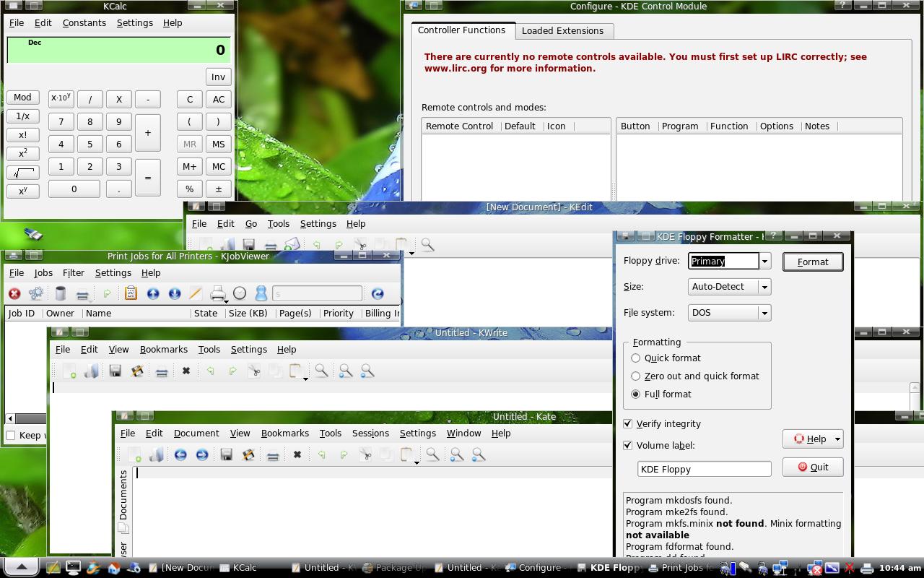Click the Find magnifier icon in KEdit toolbar
924x578 pixels.
point(427,245)
